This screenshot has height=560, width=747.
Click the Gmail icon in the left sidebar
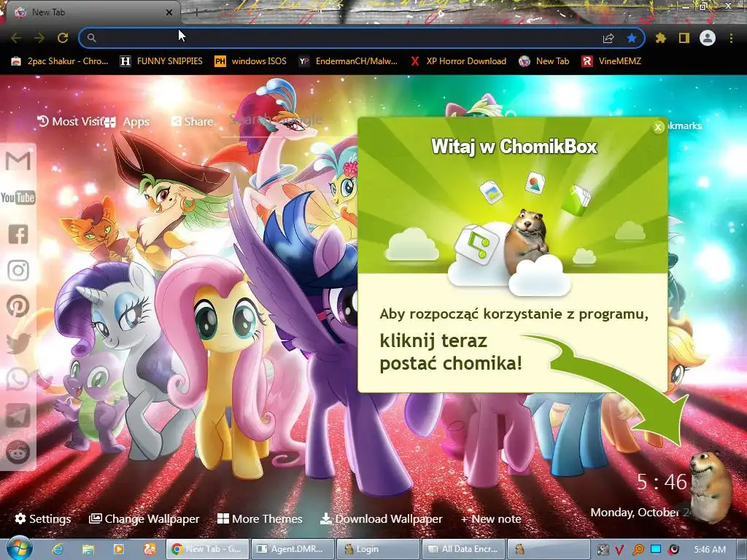point(18,161)
